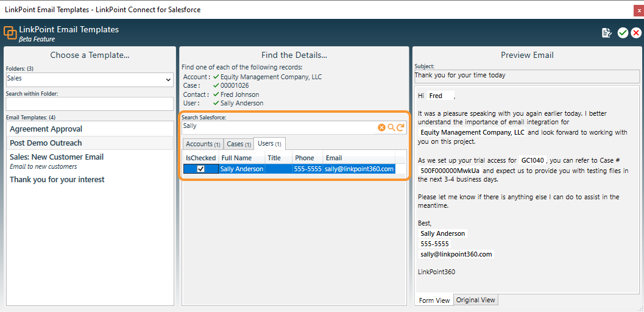The width and height of the screenshot is (644, 312).
Task: Sort by the IsChecked column header
Action: [201, 158]
